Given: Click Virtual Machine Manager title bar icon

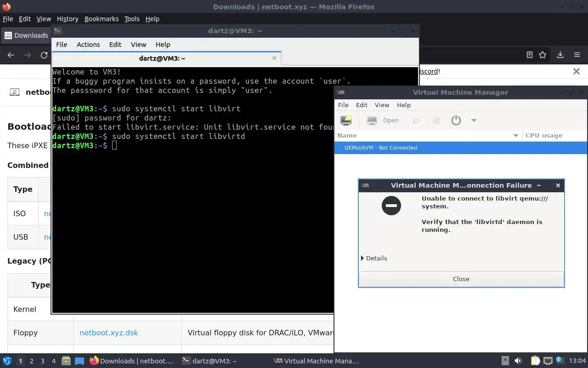Looking at the screenshot, I should [x=341, y=92].
